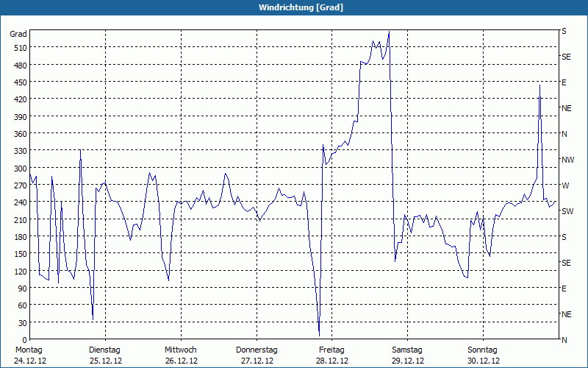
Task: Click the 'N' compass label beside the 0 gridline
Action: [564, 340]
